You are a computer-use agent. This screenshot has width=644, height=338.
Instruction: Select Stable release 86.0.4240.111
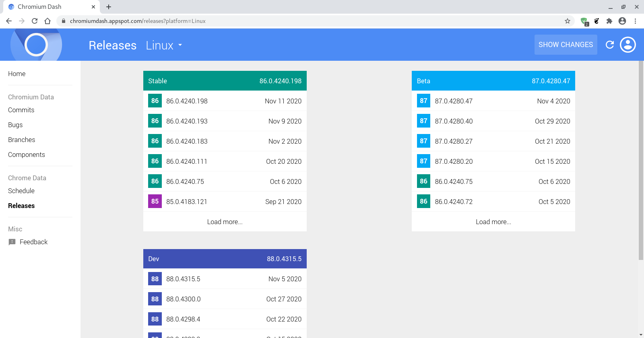[x=225, y=161]
